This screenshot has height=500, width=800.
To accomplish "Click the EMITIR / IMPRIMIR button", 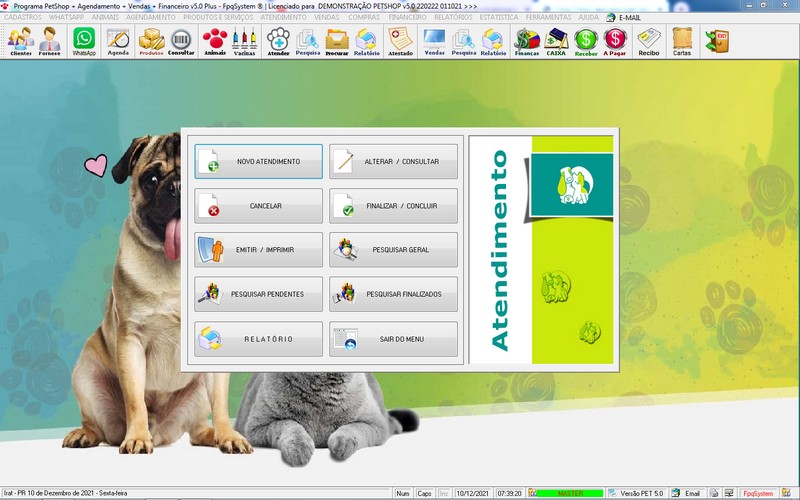I will tap(258, 249).
